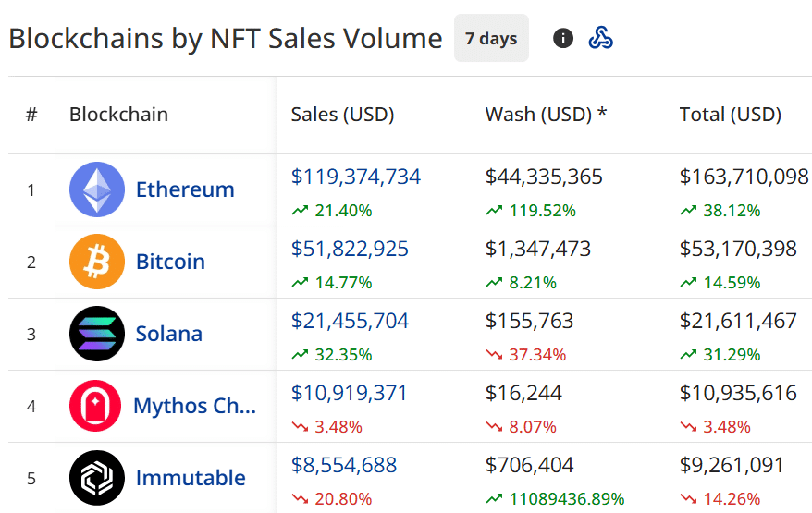Click the Solana logo icon
Viewport: 812px width, 513px height.
click(97, 334)
